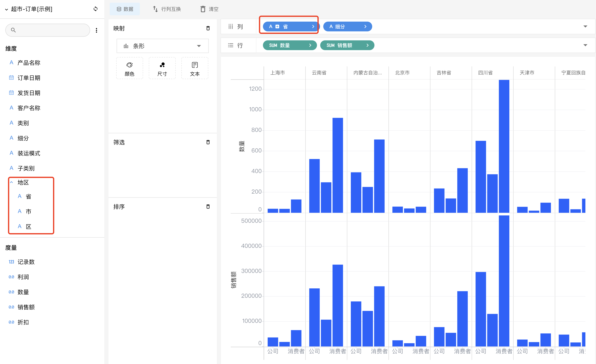Viewport: 596px width, 364px height.
Task: Select the 订单日期 date field
Action: coord(29,78)
